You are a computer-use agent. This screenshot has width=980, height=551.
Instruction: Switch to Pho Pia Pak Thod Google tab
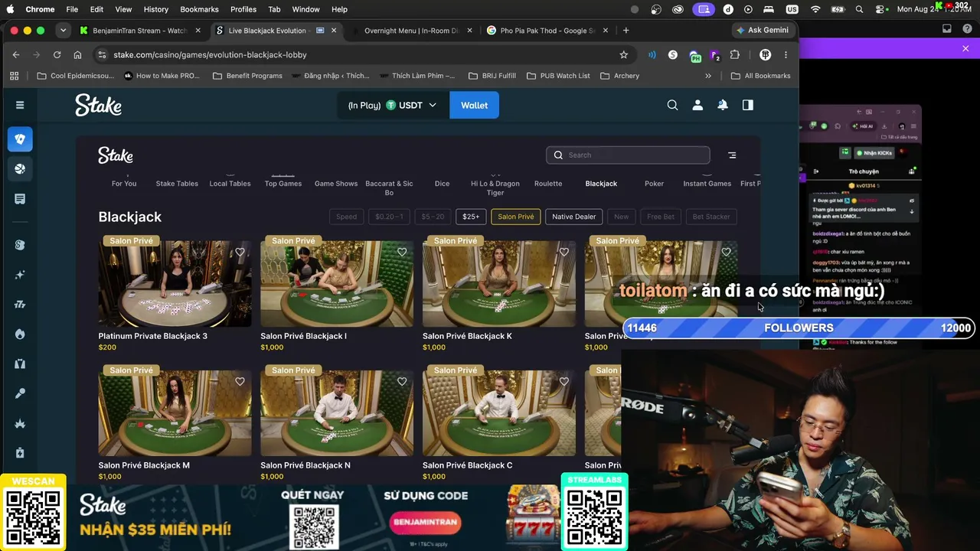pyautogui.click(x=547, y=31)
